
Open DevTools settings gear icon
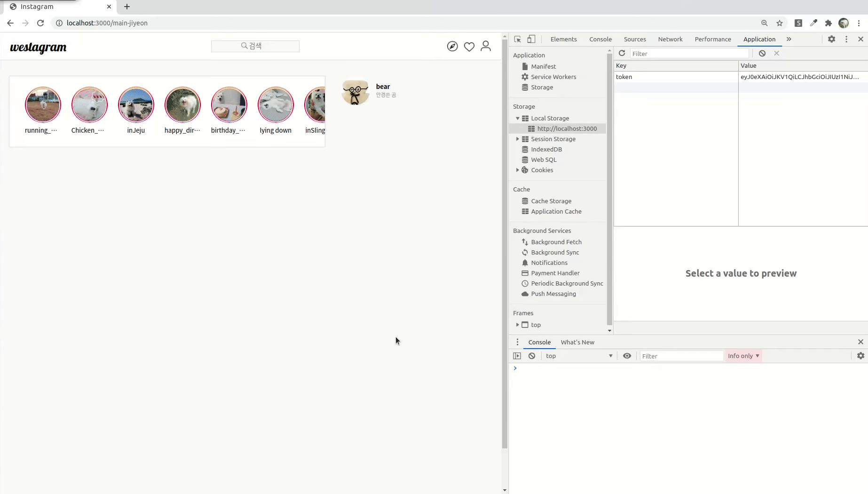(x=831, y=39)
